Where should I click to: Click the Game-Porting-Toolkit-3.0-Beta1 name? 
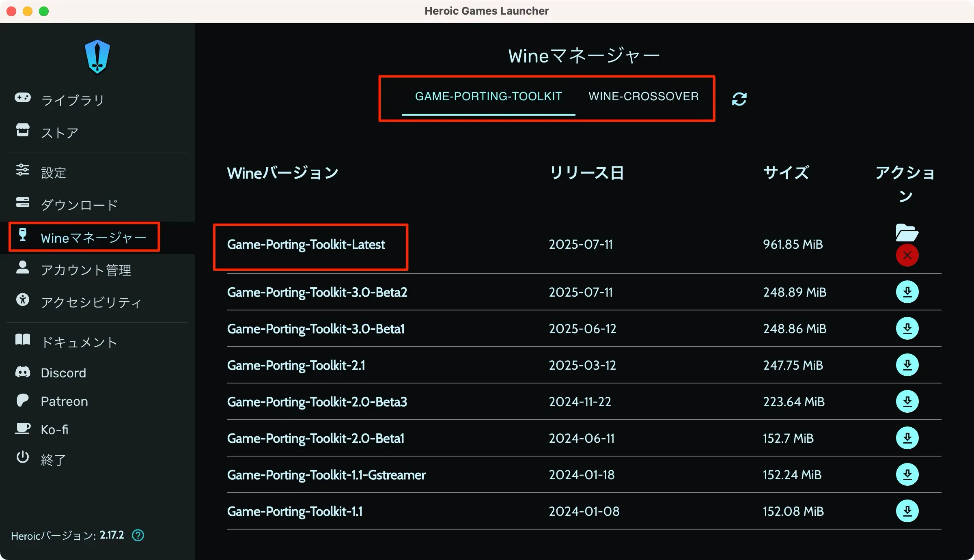pos(316,329)
